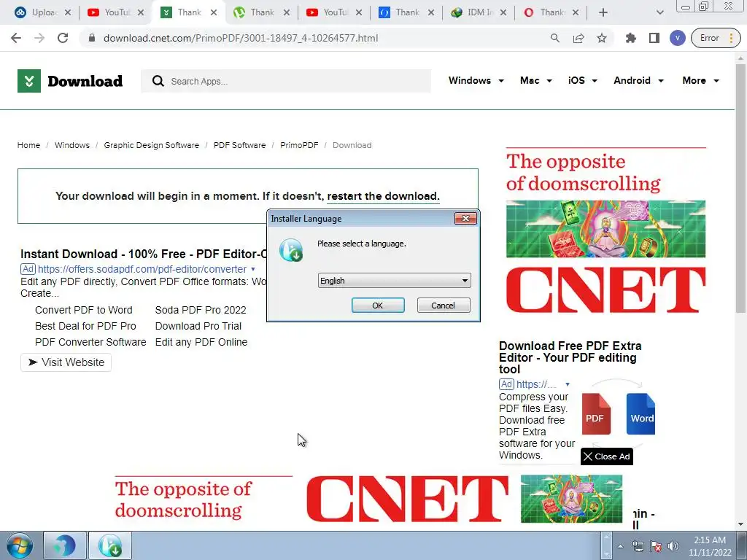Screen dimensions: 747x560
Task: Click the forward navigation arrow
Action: (x=39, y=38)
